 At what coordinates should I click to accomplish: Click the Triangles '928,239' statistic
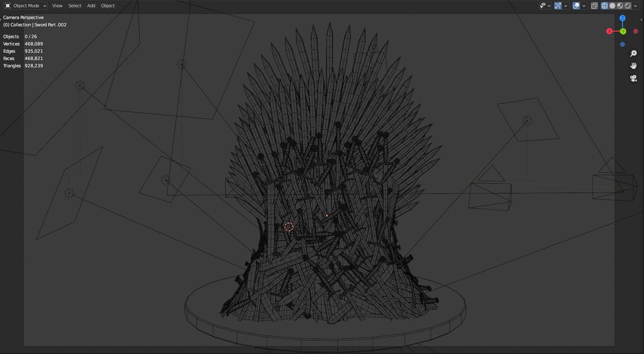point(34,66)
